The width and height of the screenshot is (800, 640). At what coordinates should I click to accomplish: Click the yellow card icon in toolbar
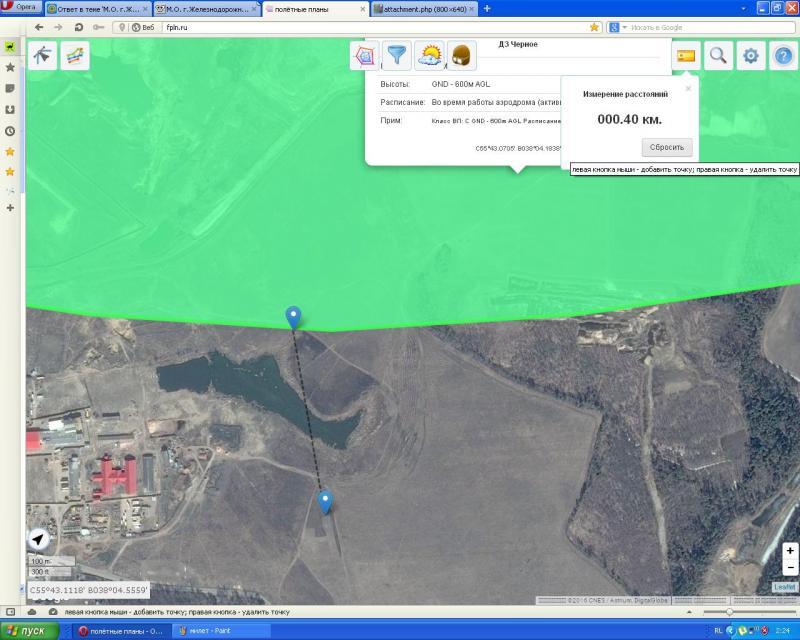pos(686,57)
